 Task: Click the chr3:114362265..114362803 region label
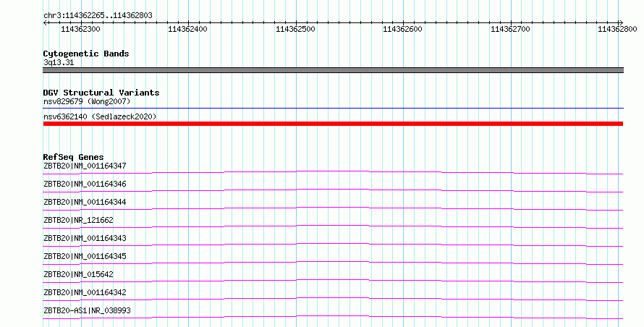click(98, 15)
